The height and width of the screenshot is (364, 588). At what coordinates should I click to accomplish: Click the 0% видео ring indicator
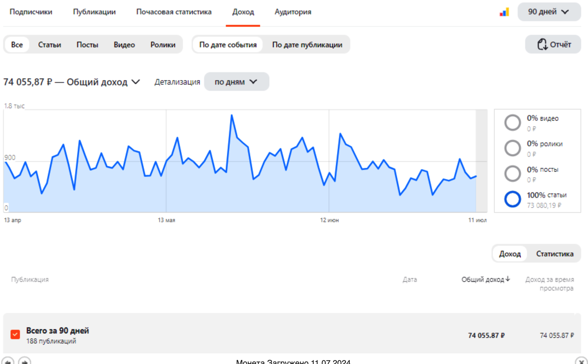pos(512,123)
